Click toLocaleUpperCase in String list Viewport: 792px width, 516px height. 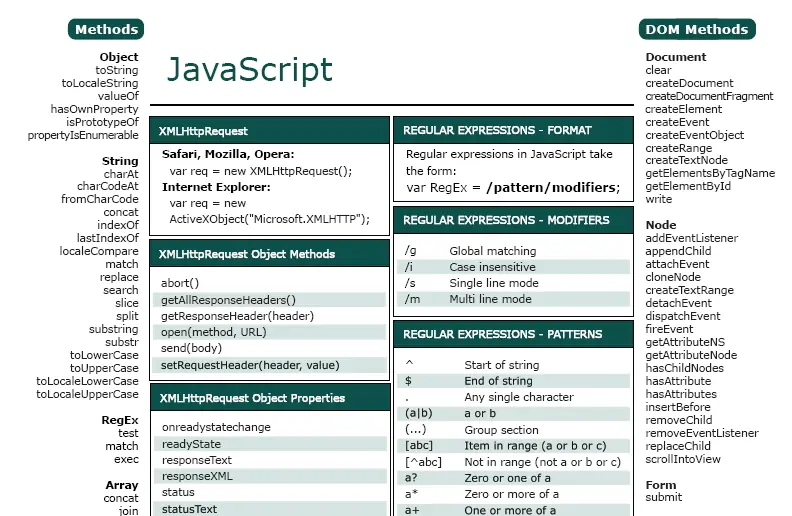(x=87, y=394)
